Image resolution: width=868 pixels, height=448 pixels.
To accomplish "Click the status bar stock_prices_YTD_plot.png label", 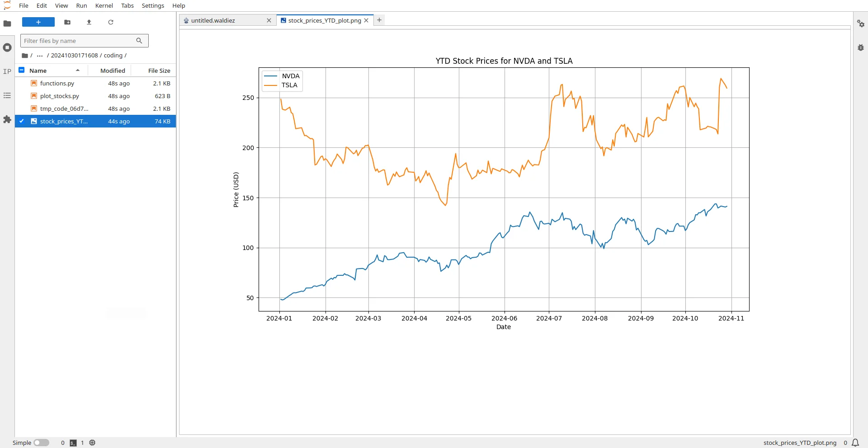I will coord(800,443).
